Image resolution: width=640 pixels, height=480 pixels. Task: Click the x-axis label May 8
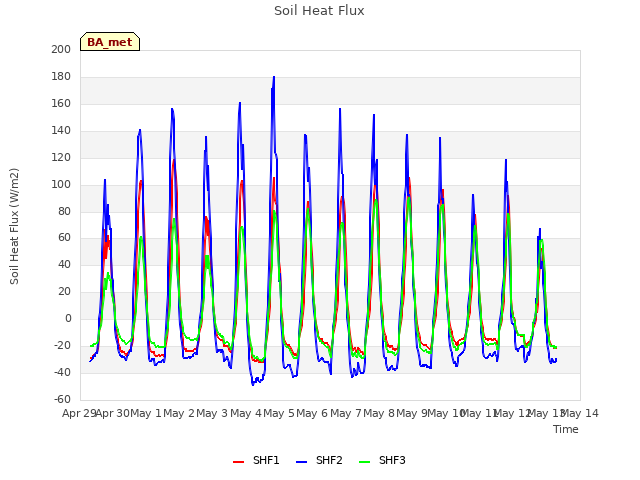coord(379,413)
